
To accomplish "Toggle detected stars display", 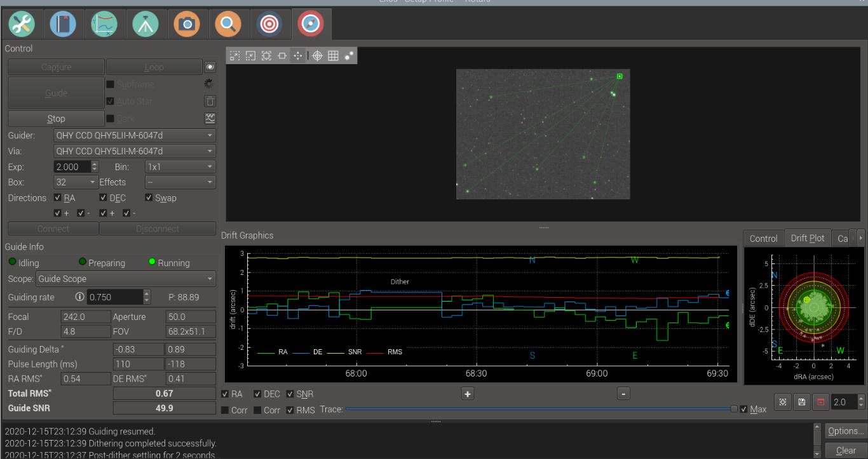I will point(349,56).
